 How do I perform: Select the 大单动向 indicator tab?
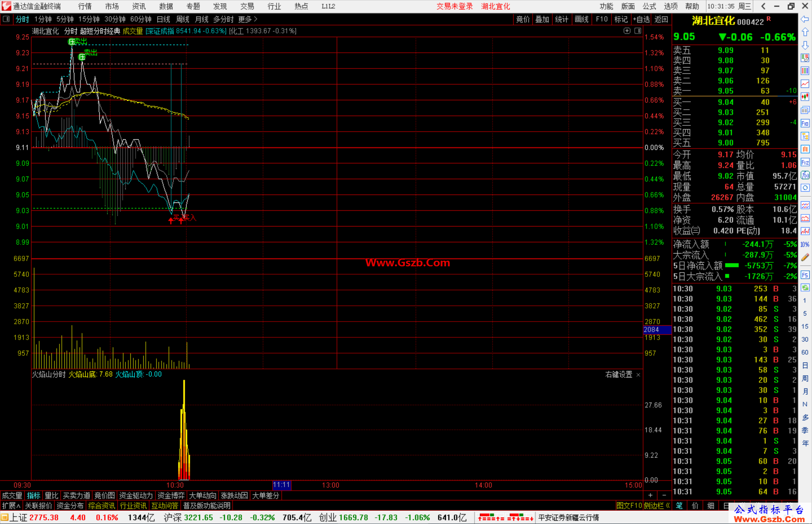click(x=203, y=495)
